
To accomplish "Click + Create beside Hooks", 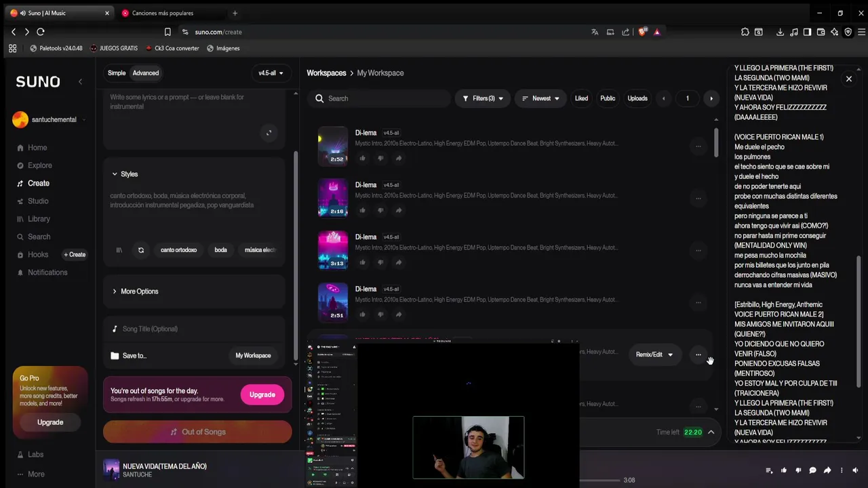I will (x=75, y=255).
